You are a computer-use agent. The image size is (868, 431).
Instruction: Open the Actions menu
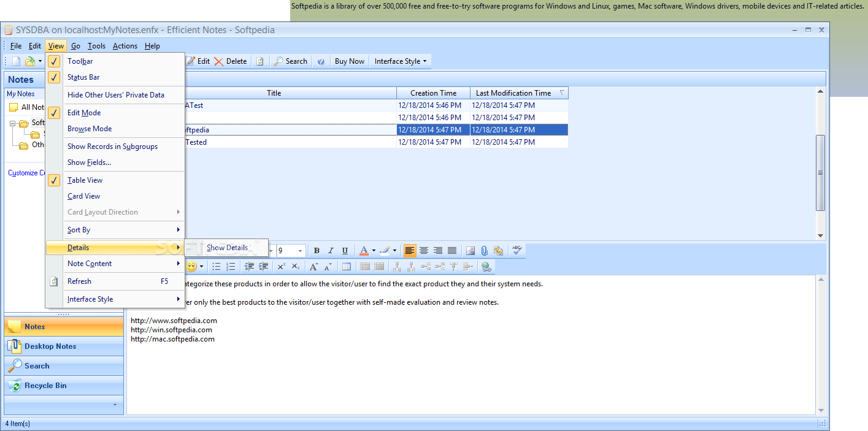click(125, 46)
